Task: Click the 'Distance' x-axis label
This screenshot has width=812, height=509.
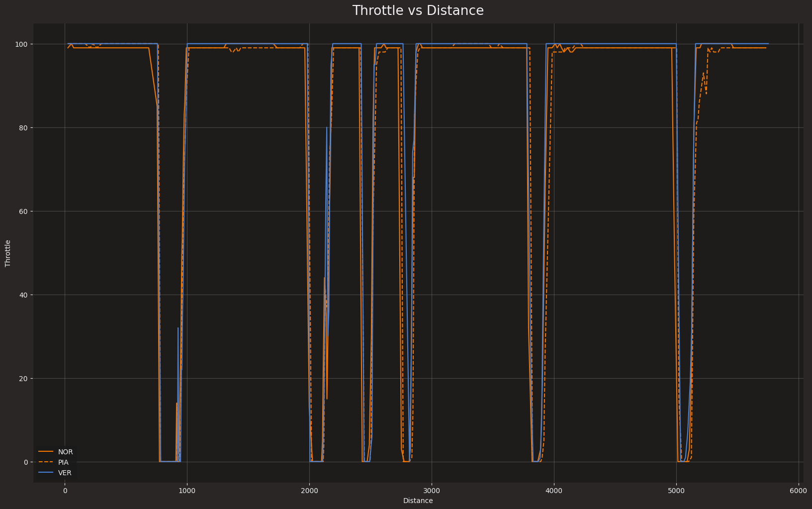Action: point(418,501)
